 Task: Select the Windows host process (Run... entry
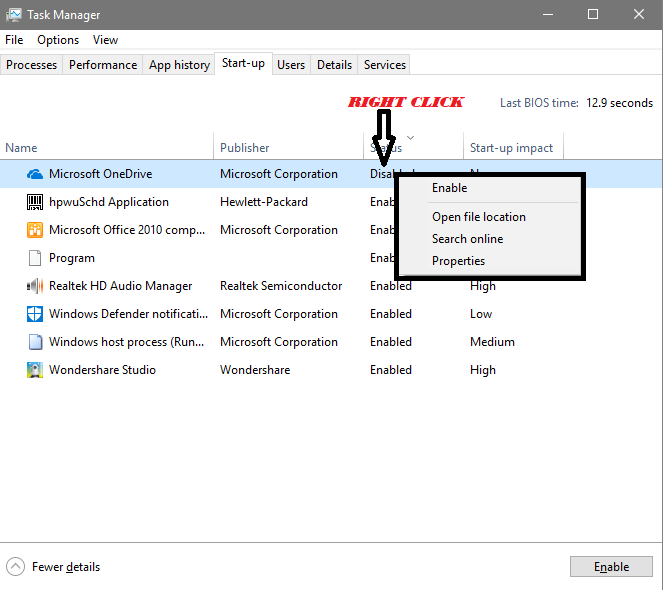[x=126, y=342]
